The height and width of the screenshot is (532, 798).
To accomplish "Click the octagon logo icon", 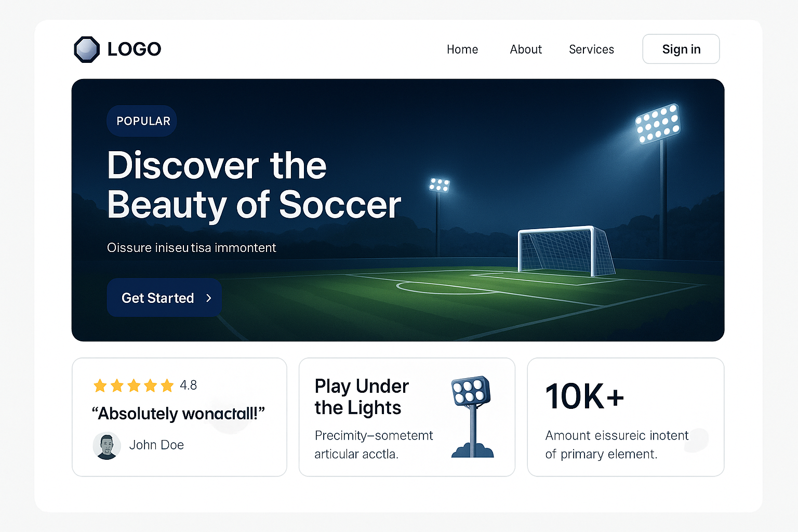I will click(87, 49).
